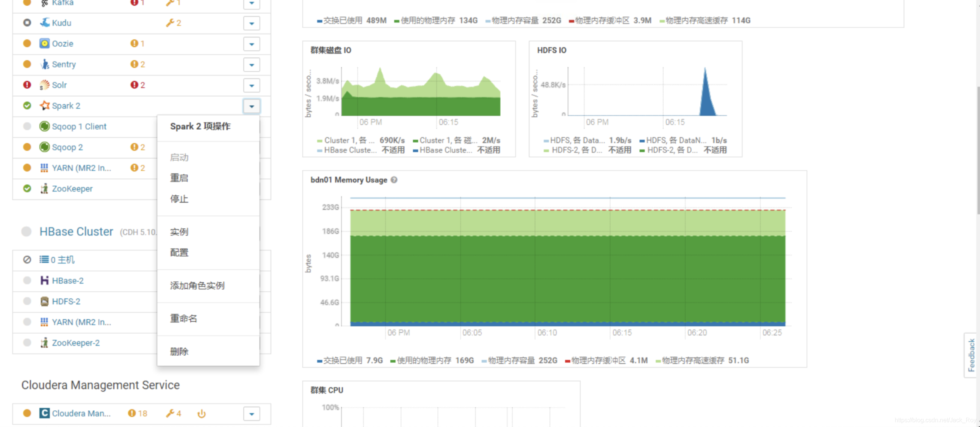
Task: Open the HDFS-2 service link
Action: coord(66,301)
